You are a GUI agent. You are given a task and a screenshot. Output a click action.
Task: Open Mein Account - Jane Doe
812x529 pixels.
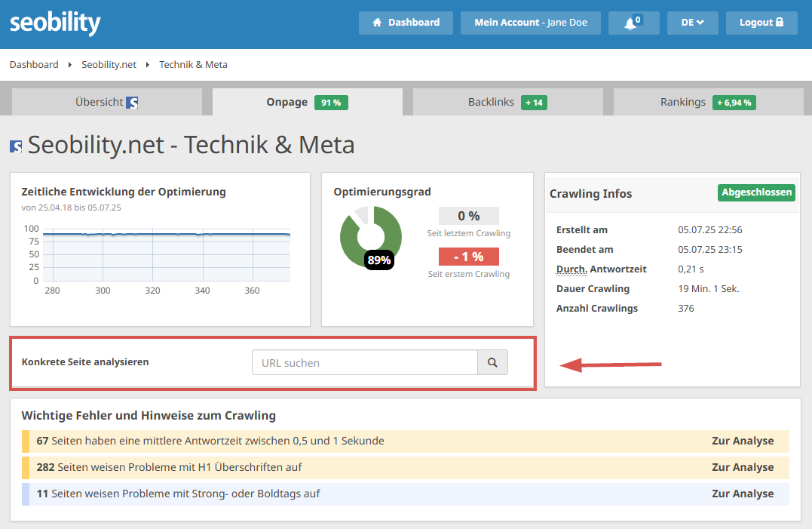point(530,23)
